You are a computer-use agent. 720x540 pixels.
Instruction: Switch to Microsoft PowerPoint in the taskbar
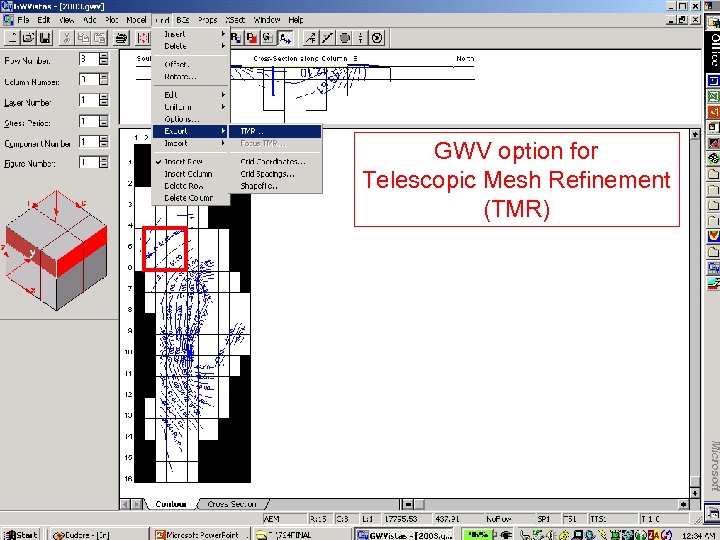point(200,534)
